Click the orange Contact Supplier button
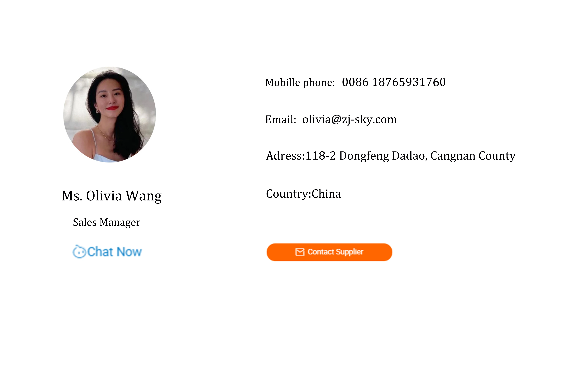 329,252
